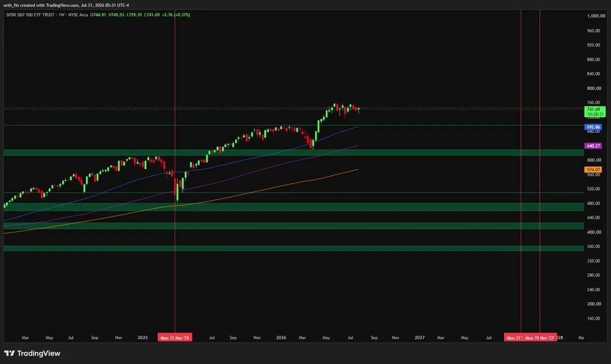
Task: Click the Mon 15 Nov '27 date marker
Action: pyautogui.click(x=540, y=337)
